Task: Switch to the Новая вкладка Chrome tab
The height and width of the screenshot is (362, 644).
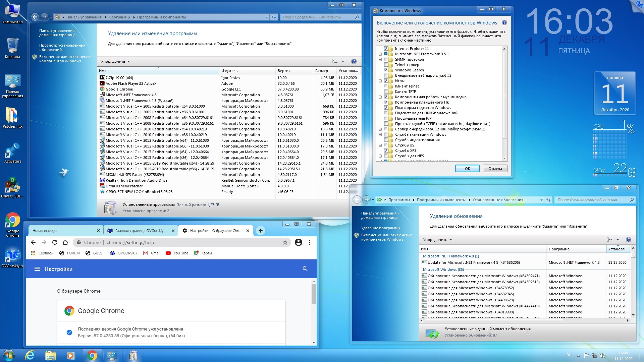Action: coord(65,231)
